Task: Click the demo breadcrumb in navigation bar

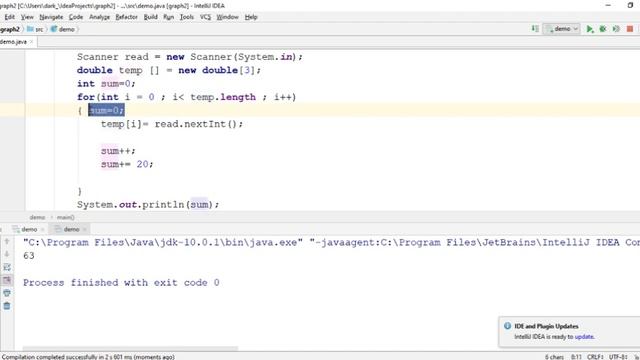Action: coord(67,29)
